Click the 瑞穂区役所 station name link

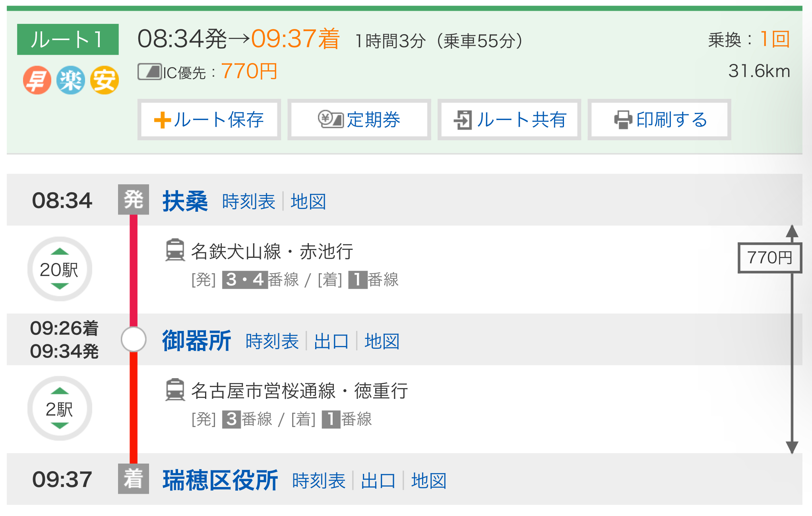220,480
